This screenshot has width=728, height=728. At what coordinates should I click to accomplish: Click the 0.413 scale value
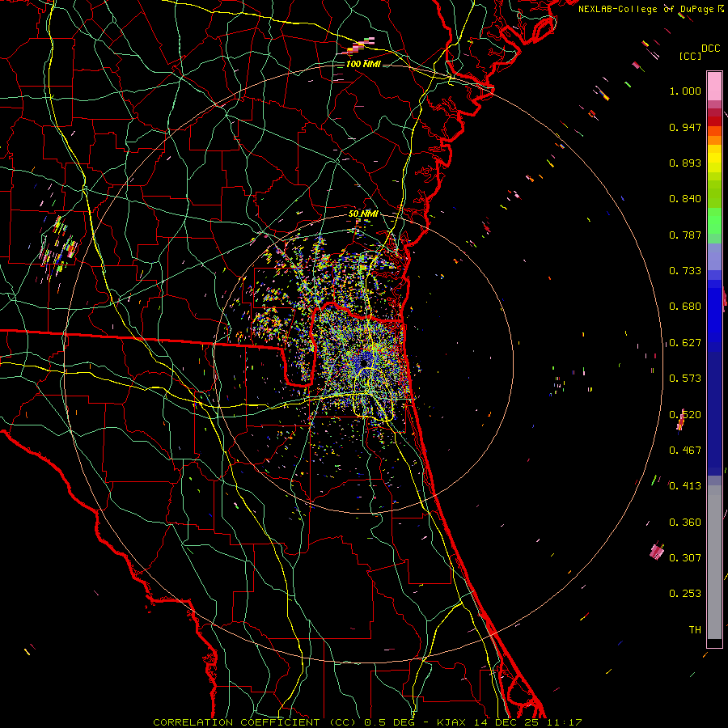tap(685, 486)
